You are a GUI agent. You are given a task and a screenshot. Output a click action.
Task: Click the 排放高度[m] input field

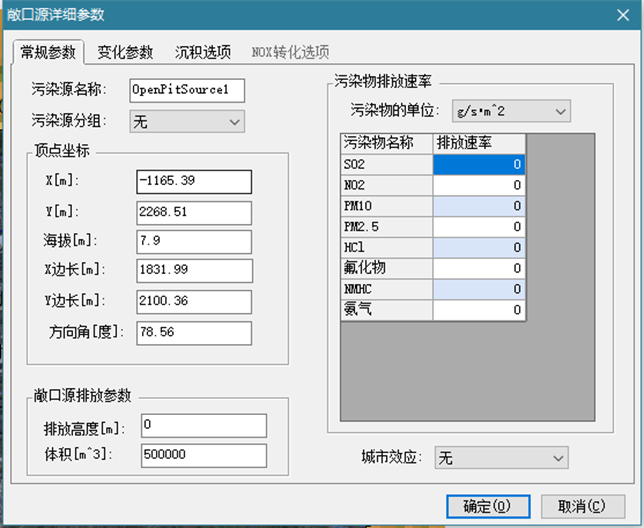[x=204, y=426]
